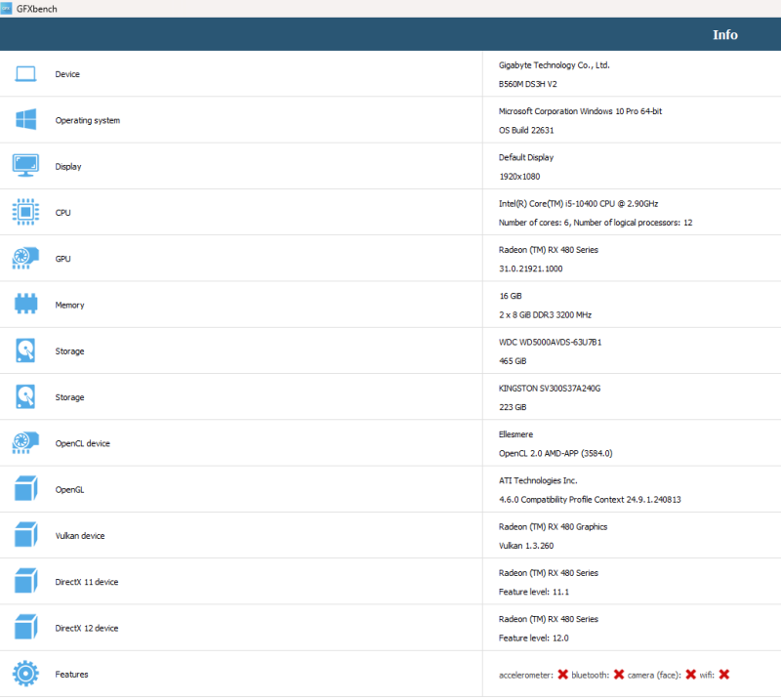
Task: Click 'Feature level: 12.0' text
Action: tap(533, 638)
